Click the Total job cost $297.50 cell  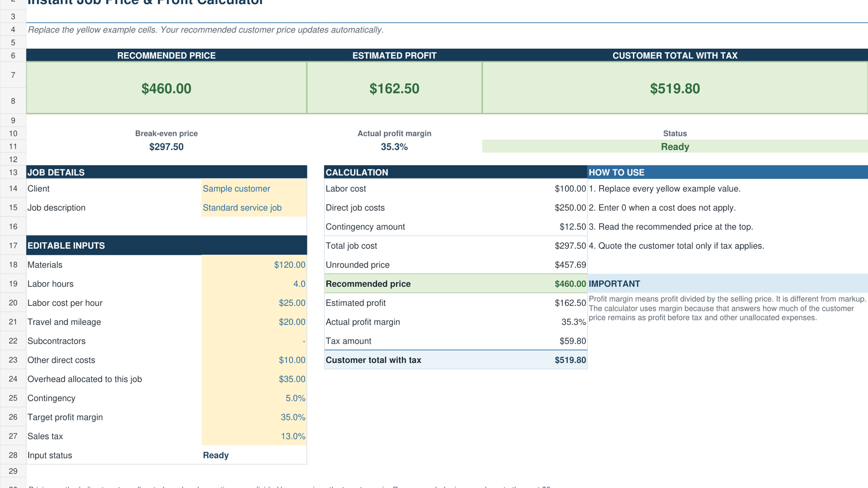point(570,246)
